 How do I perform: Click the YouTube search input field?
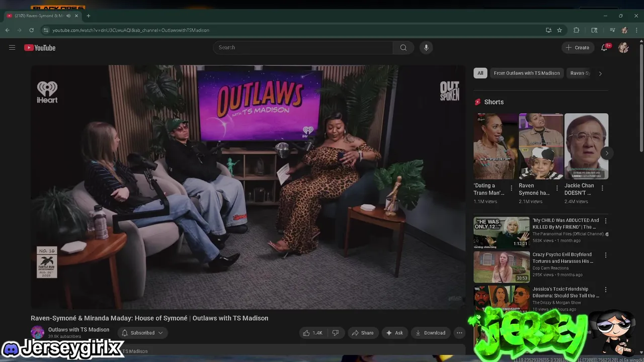(303, 47)
